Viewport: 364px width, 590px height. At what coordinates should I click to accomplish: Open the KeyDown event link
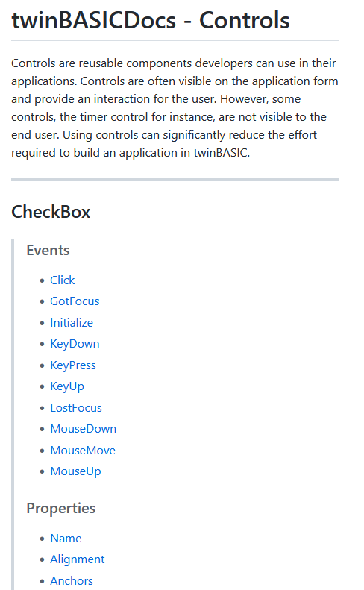pyautogui.click(x=75, y=344)
